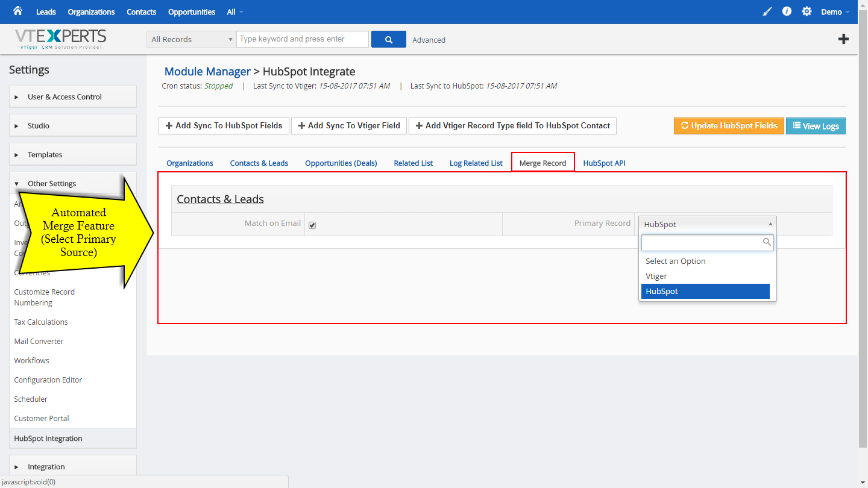Click Add Sync To HubSpot Fields
The height and width of the screenshot is (488, 868).
click(x=224, y=125)
